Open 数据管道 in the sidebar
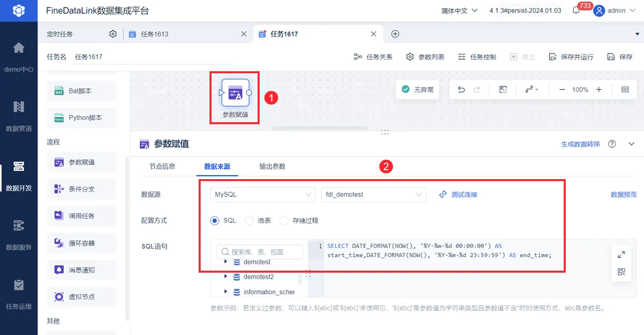644x335 pixels. [18, 115]
